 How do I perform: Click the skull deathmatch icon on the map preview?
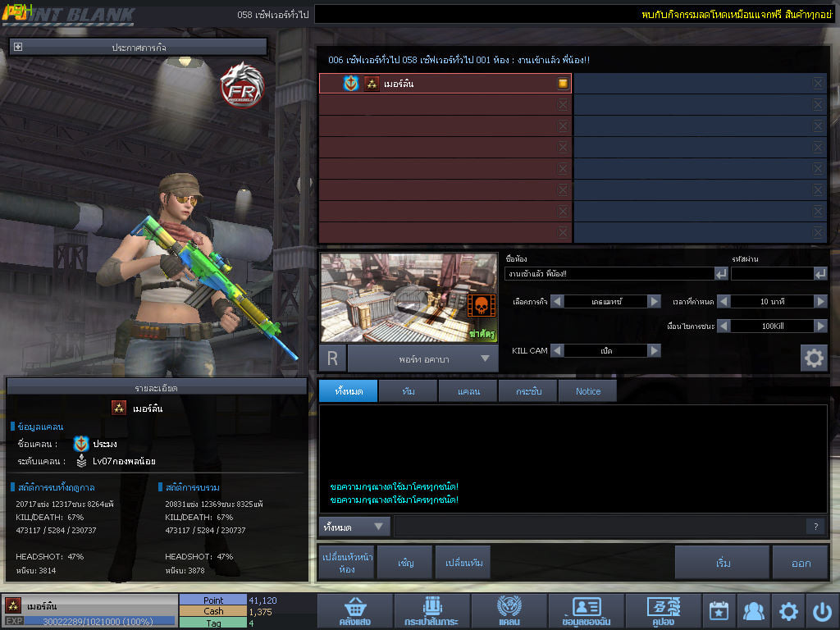481,305
